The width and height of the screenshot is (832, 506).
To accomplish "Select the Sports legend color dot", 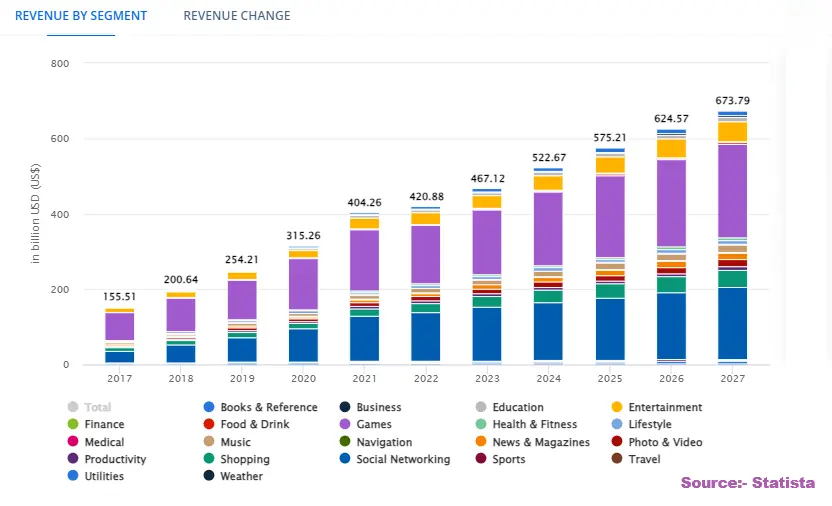I will 481,459.
